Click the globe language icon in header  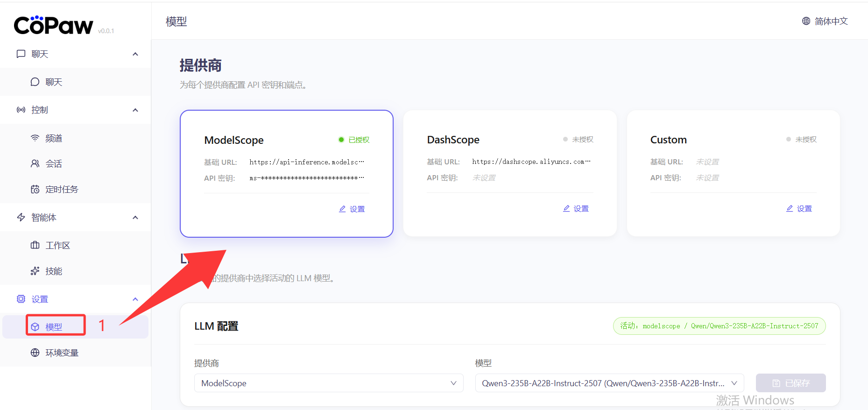click(806, 21)
